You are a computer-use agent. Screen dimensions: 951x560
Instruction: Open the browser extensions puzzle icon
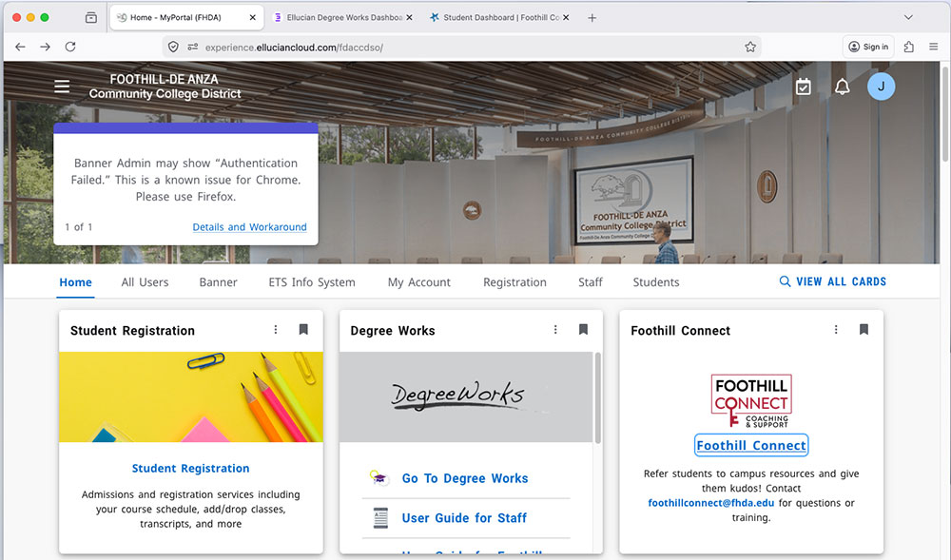point(909,47)
